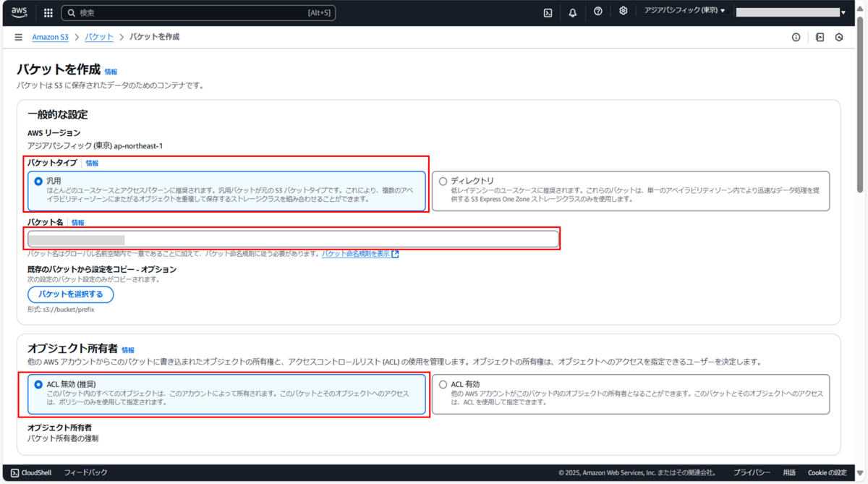Image resolution: width=868 pixels, height=484 pixels.
Task: Select the ディレクトリ bucket type radio
Action: (x=443, y=182)
